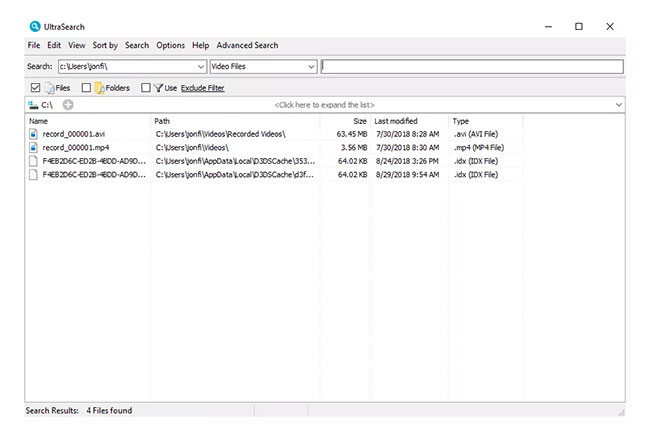Enable the Use Exclude Filter checkbox

[146, 88]
